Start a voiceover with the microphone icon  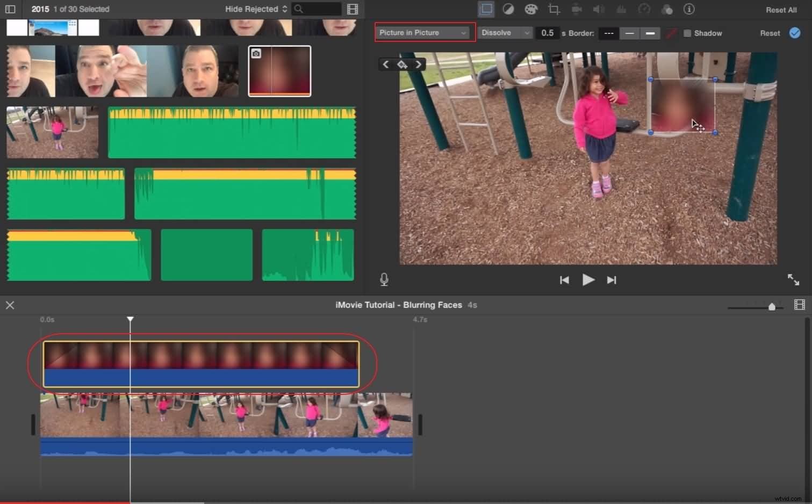(384, 279)
